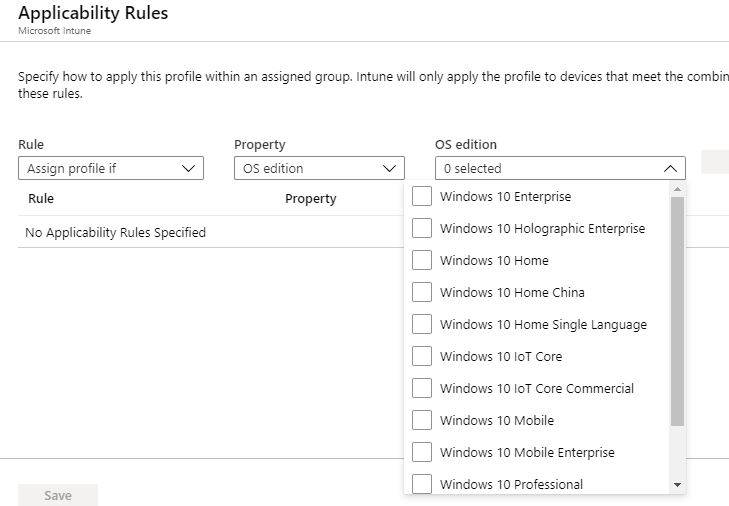Click the Property column header in table
The width and height of the screenshot is (729, 506).
pyautogui.click(x=310, y=199)
